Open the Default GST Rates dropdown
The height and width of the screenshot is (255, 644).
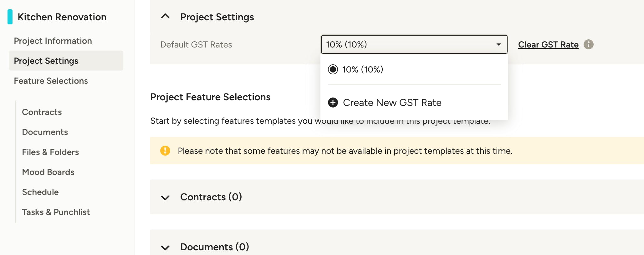tap(414, 44)
